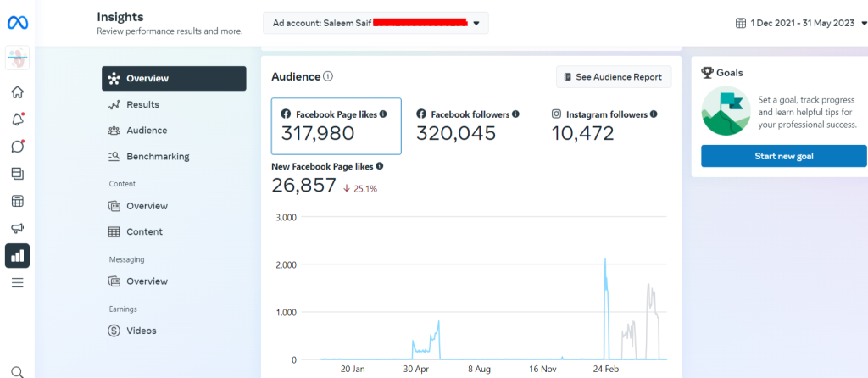Click See Audience Report button
The image size is (868, 378).
pyautogui.click(x=614, y=77)
